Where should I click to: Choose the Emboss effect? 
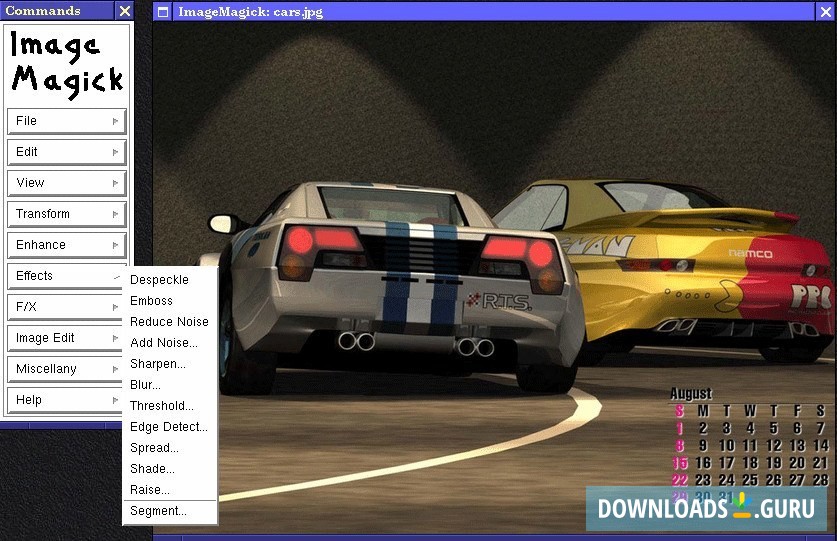[x=152, y=301]
